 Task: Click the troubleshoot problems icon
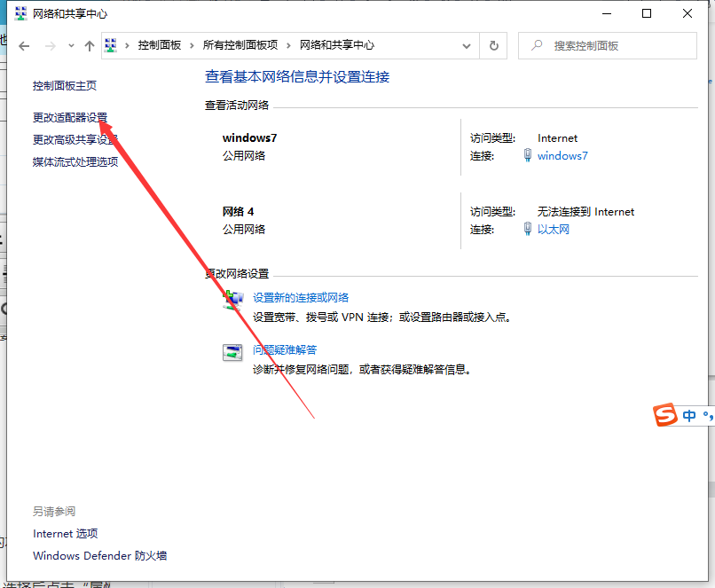coord(232,352)
